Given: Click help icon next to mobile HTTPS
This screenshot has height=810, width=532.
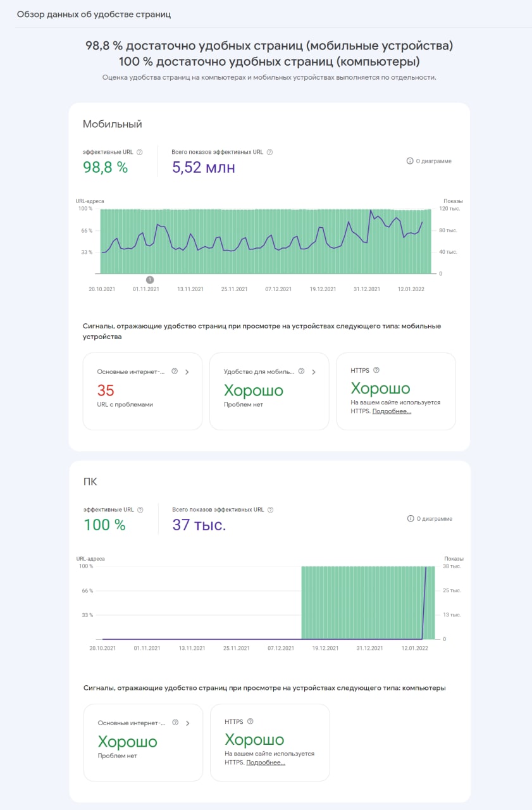Looking at the screenshot, I should (x=376, y=370).
